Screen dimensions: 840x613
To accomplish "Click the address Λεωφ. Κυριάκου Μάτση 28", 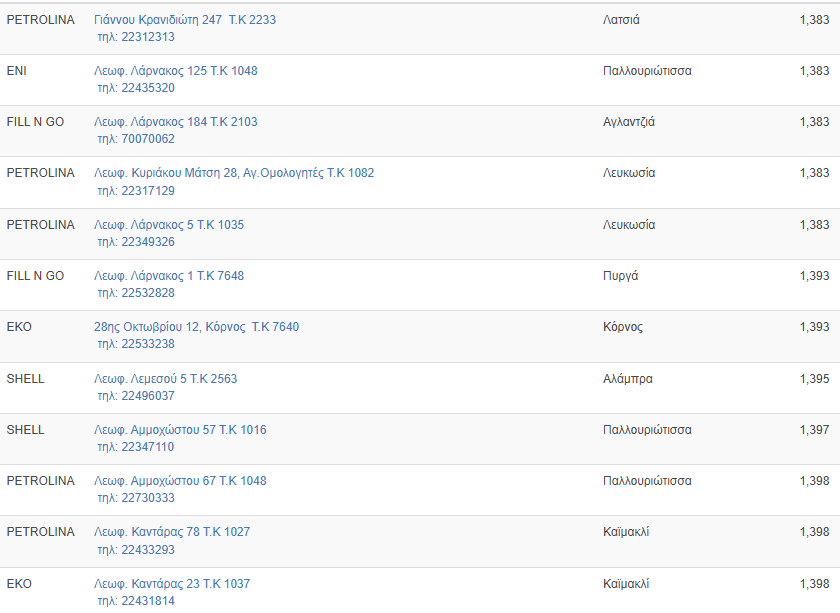I will pyautogui.click(x=233, y=173).
